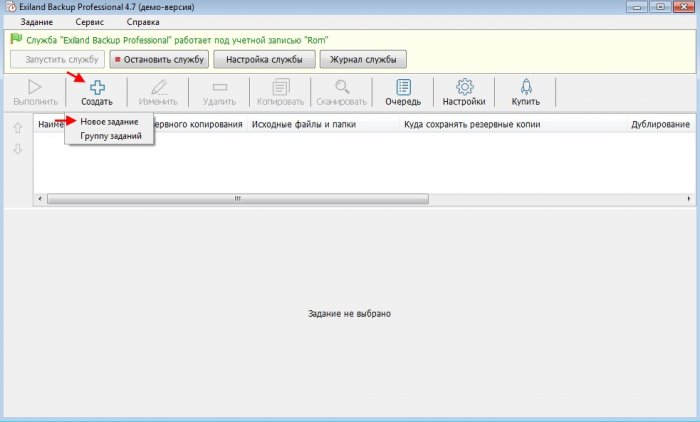Maximize the Exiland Backup window
Viewport: 700px width, 422px height.
pyautogui.click(x=660, y=7)
